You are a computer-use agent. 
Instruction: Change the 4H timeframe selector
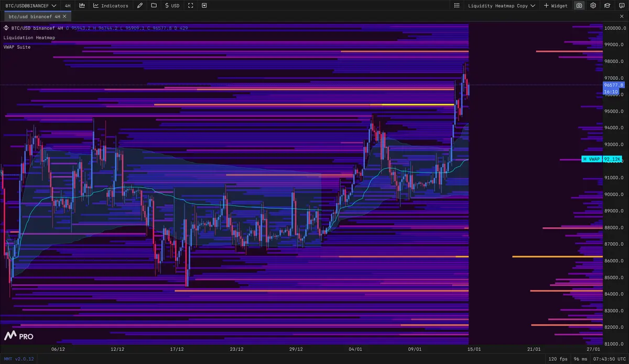(68, 6)
